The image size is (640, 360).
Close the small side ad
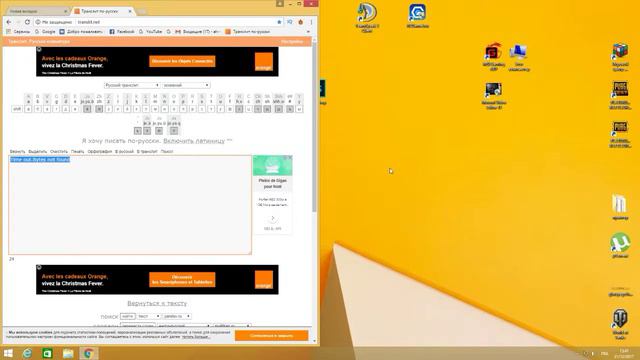290,158
